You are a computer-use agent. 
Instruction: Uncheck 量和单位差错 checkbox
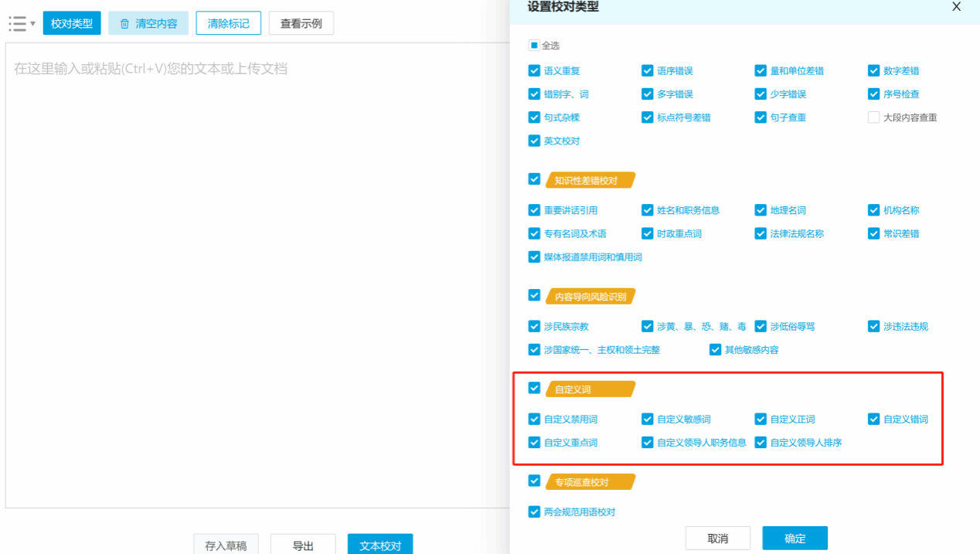click(x=761, y=71)
